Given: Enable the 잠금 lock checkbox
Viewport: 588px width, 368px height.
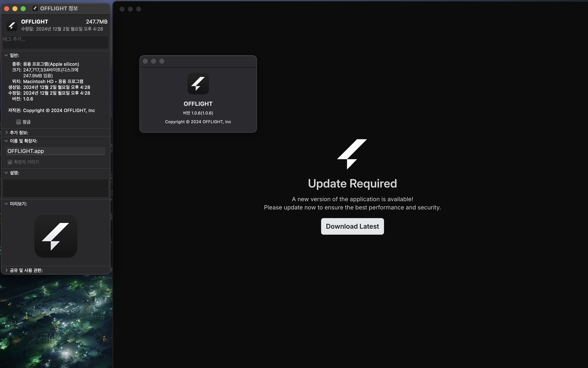Looking at the screenshot, I should click(18, 122).
